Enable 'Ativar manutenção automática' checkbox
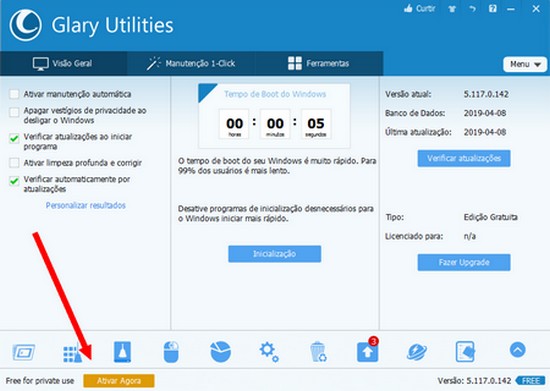This screenshot has width=550, height=391. (x=14, y=94)
